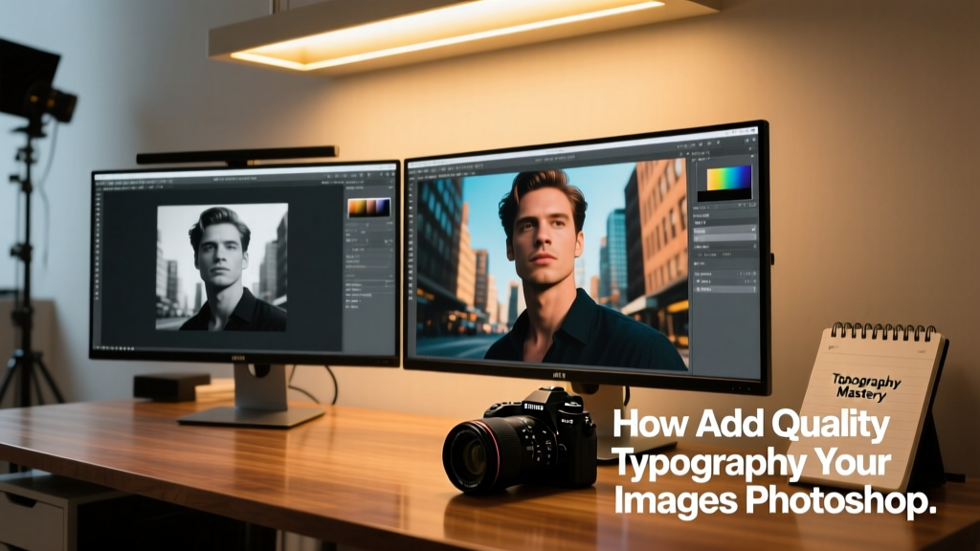
Task: Click the orange-to-blue gradient swatch on the left monitor
Action: tap(368, 208)
